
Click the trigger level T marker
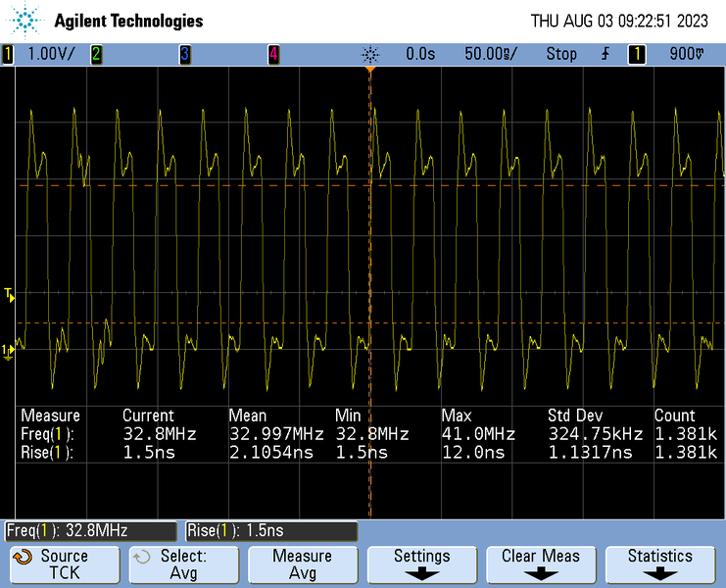(x=9, y=294)
